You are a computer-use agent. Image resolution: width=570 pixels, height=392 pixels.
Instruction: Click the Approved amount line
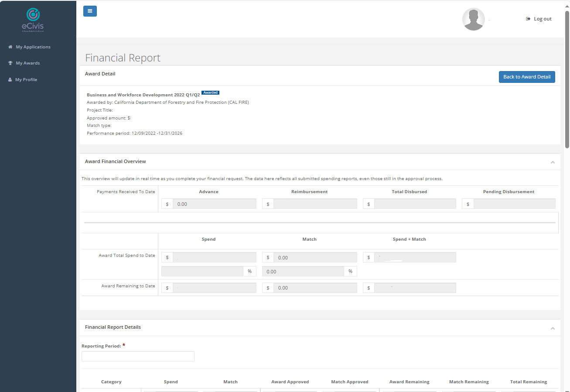[109, 118]
